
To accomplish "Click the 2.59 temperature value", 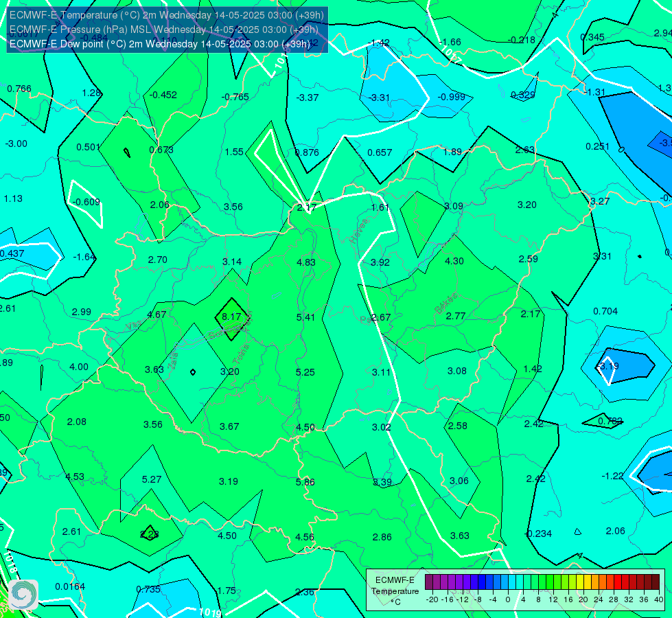I will point(528,259).
